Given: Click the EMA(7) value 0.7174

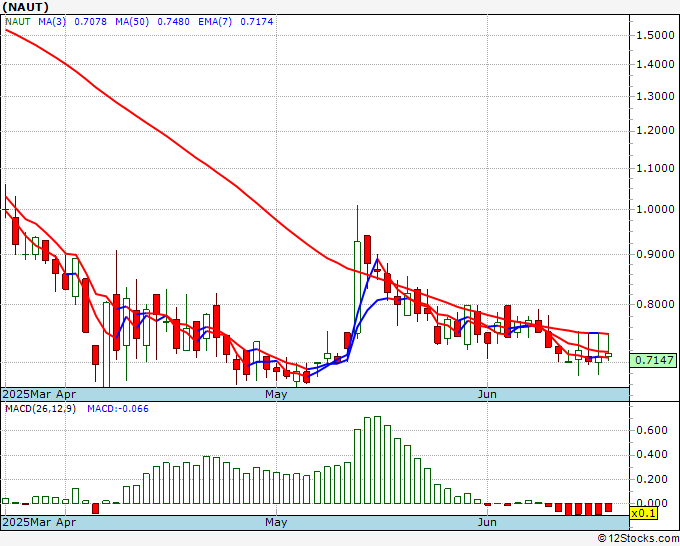Looking at the screenshot, I should (x=257, y=22).
